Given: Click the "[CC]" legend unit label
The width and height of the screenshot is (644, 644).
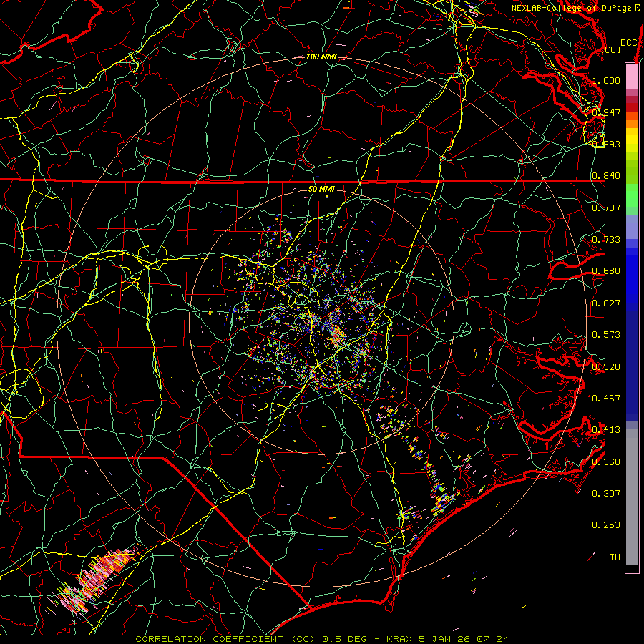Looking at the screenshot, I should point(611,49).
